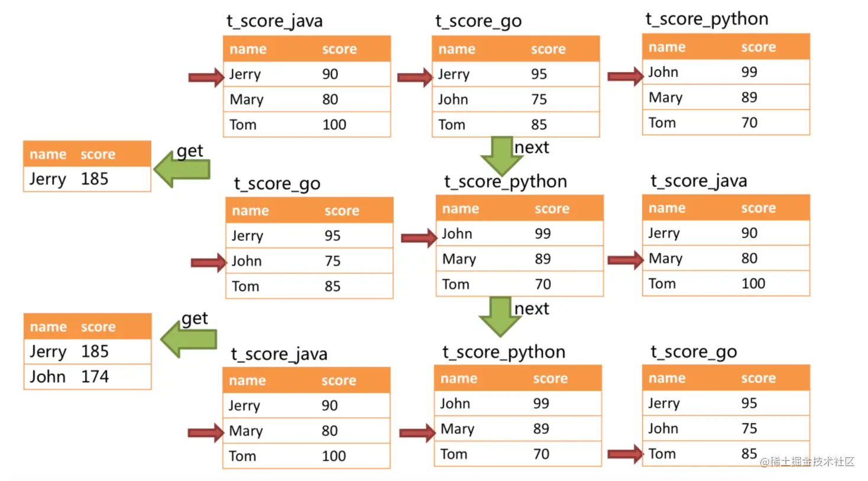Image resolution: width=868 pixels, height=481 pixels.
Task: Click red arrow pointing at Jerry in t_score_go
Action: 414,77
